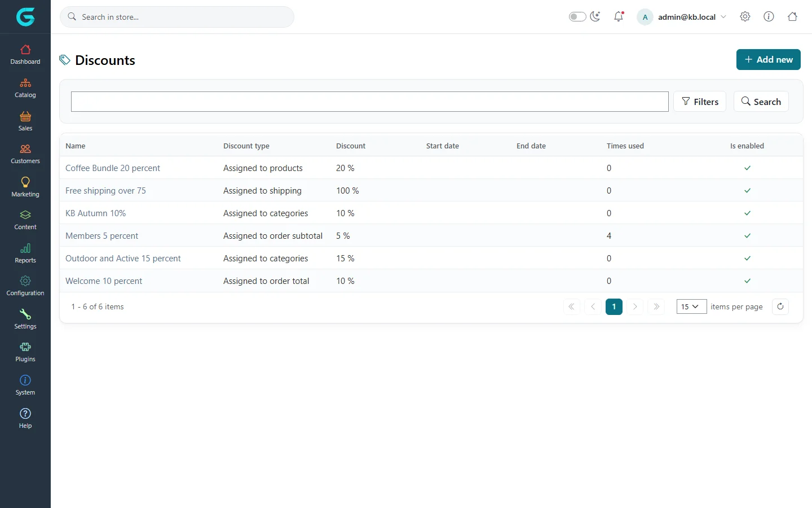Open the Settings wrench sidebar menu
812x508 pixels.
25,319
